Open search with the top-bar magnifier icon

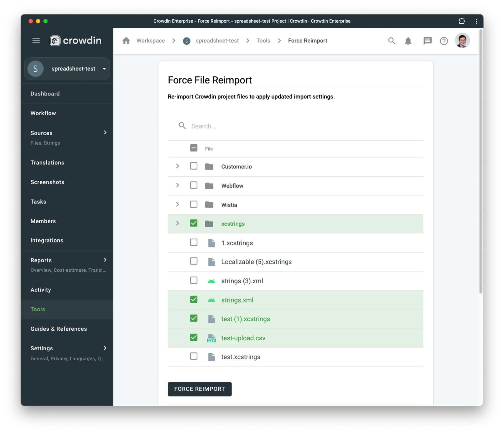[x=392, y=41]
